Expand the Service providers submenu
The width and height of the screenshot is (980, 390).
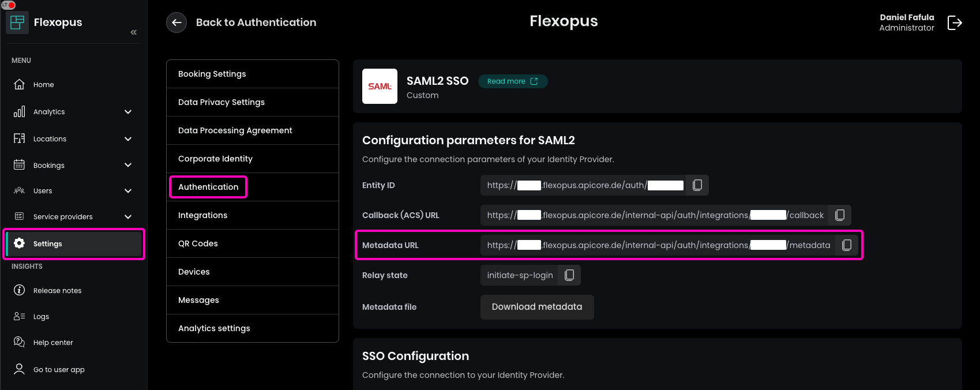coord(128,217)
